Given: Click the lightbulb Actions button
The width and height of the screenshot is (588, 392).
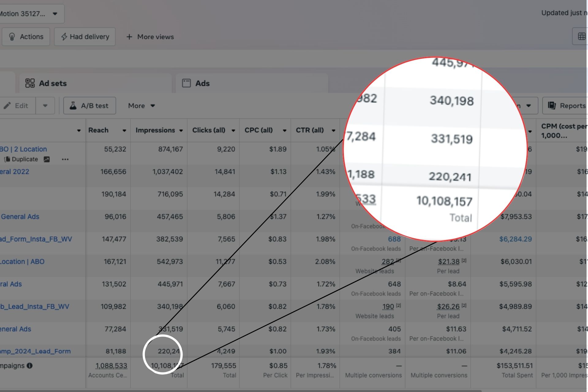Looking at the screenshot, I should (x=26, y=37).
